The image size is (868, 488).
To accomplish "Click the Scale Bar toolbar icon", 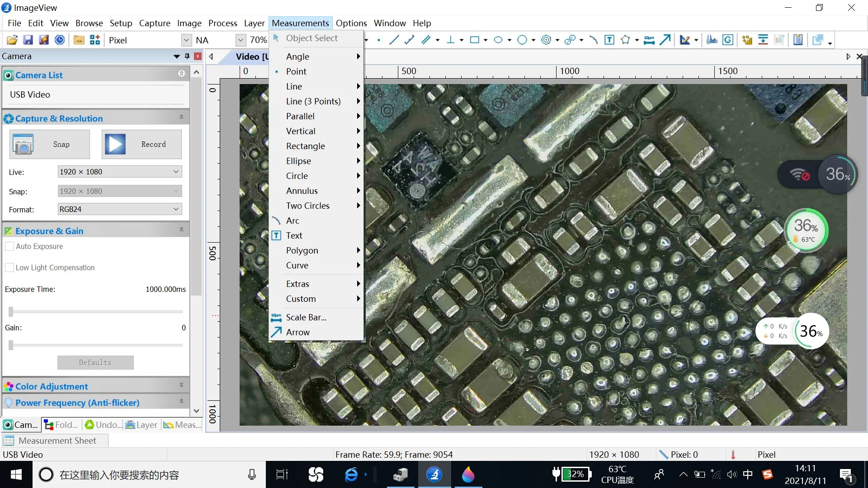I will pos(649,40).
